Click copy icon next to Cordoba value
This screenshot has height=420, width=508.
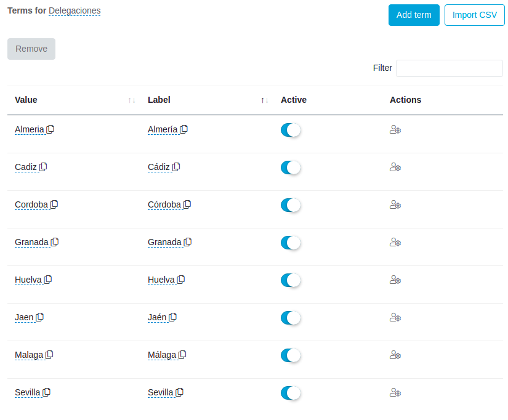pyautogui.click(x=54, y=204)
